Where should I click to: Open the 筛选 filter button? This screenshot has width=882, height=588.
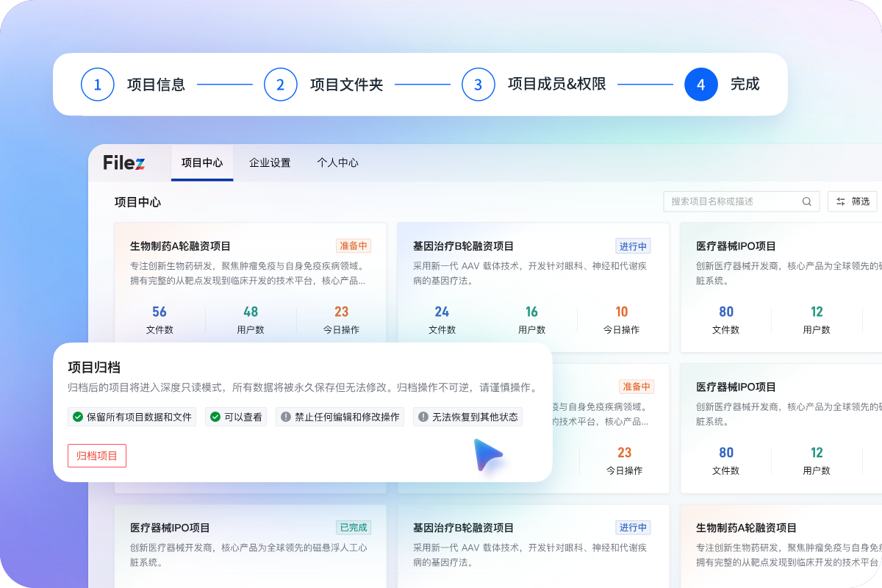tap(853, 201)
